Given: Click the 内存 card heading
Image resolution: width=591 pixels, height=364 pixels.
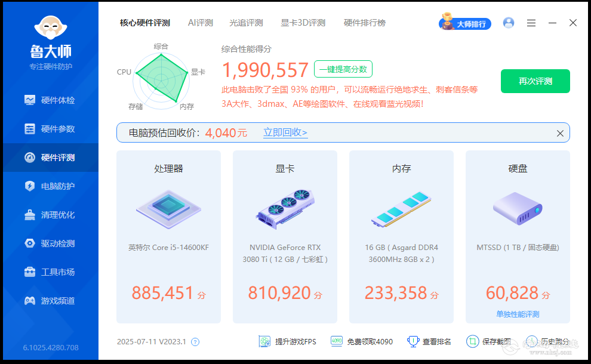Looking at the screenshot, I should [x=401, y=168].
